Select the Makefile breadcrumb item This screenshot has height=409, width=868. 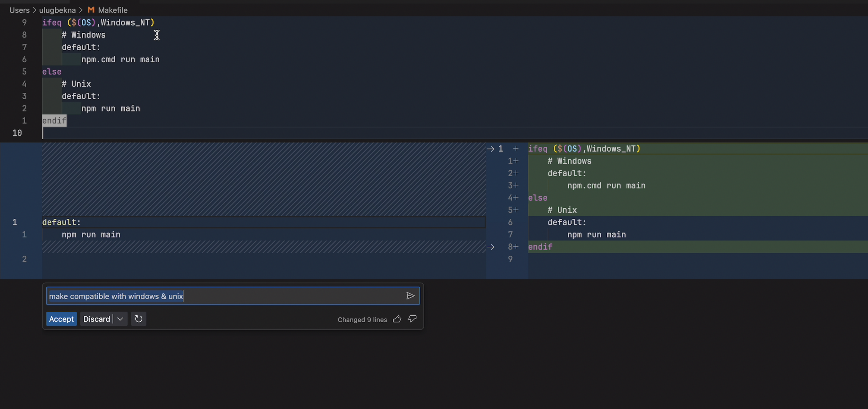(x=113, y=10)
